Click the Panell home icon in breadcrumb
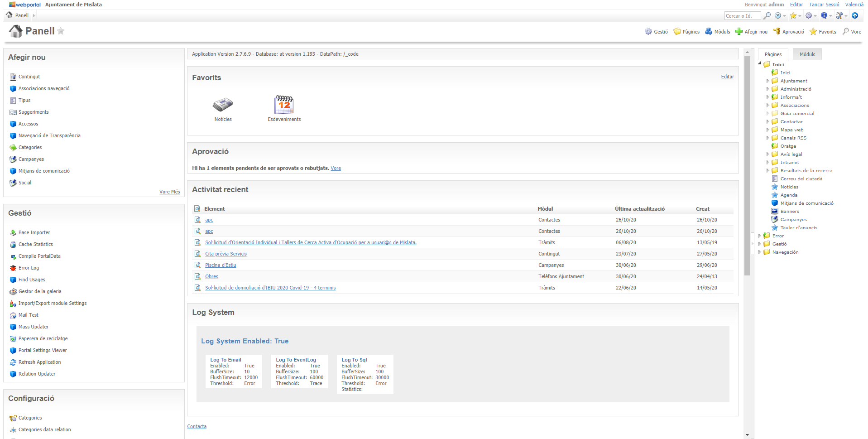Image resolution: width=868 pixels, height=439 pixels. pos(9,15)
